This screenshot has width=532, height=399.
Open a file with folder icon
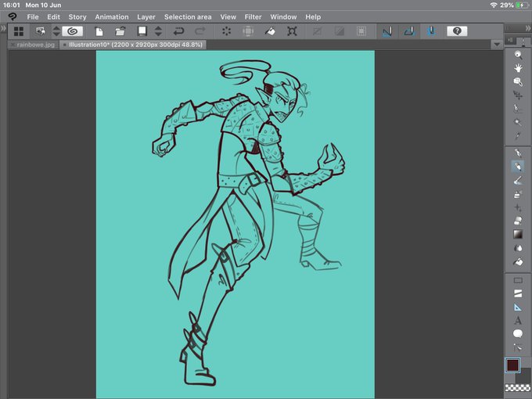[120, 31]
